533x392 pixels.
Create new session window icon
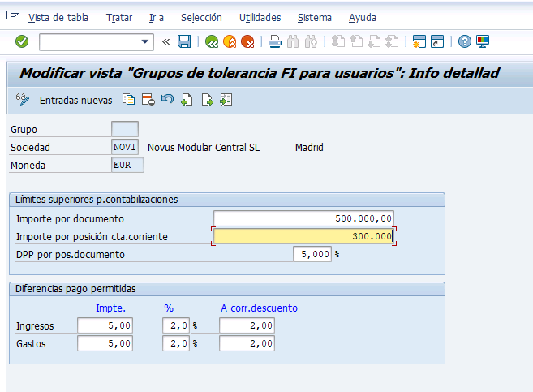[x=419, y=42]
